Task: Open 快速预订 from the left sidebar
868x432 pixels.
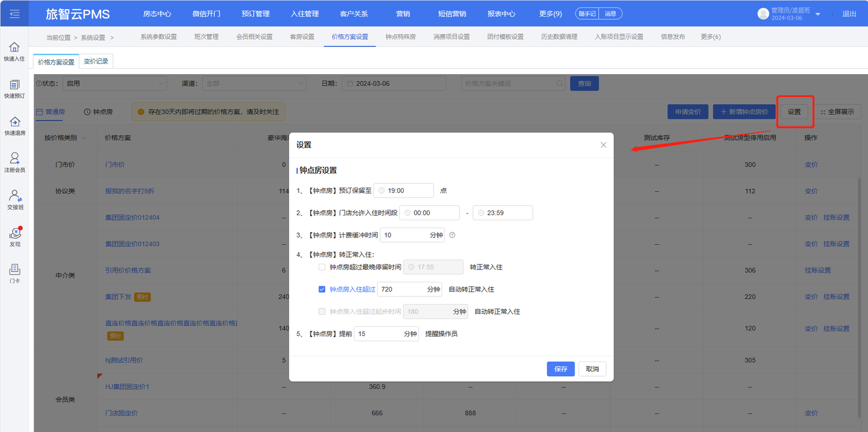Action: click(15, 89)
